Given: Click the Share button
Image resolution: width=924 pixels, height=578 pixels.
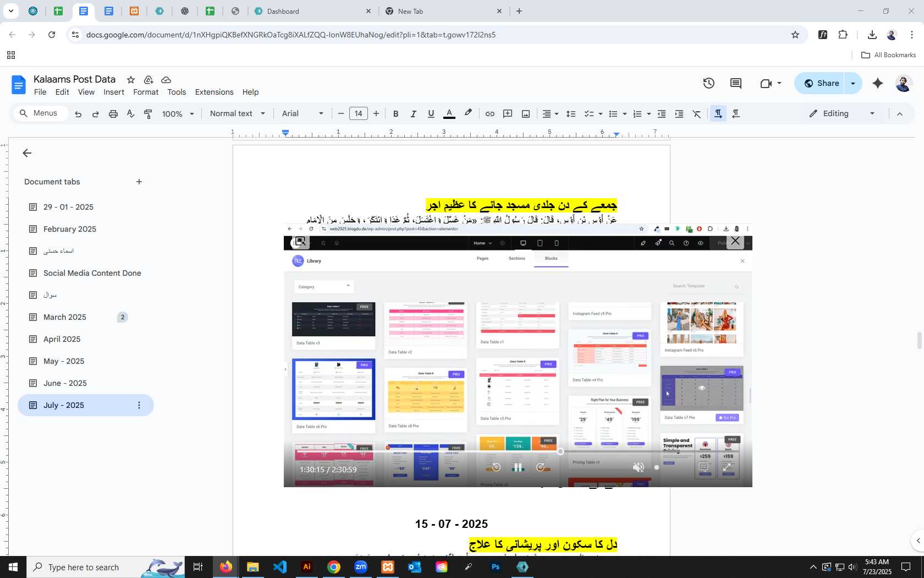Looking at the screenshot, I should point(820,83).
